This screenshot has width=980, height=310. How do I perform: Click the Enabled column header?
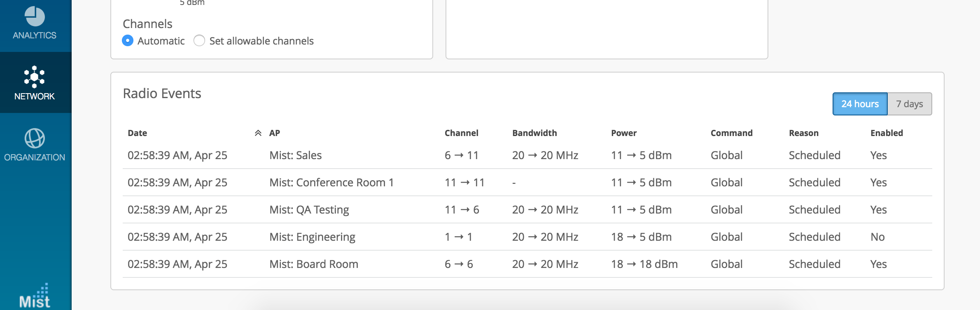[x=887, y=133]
